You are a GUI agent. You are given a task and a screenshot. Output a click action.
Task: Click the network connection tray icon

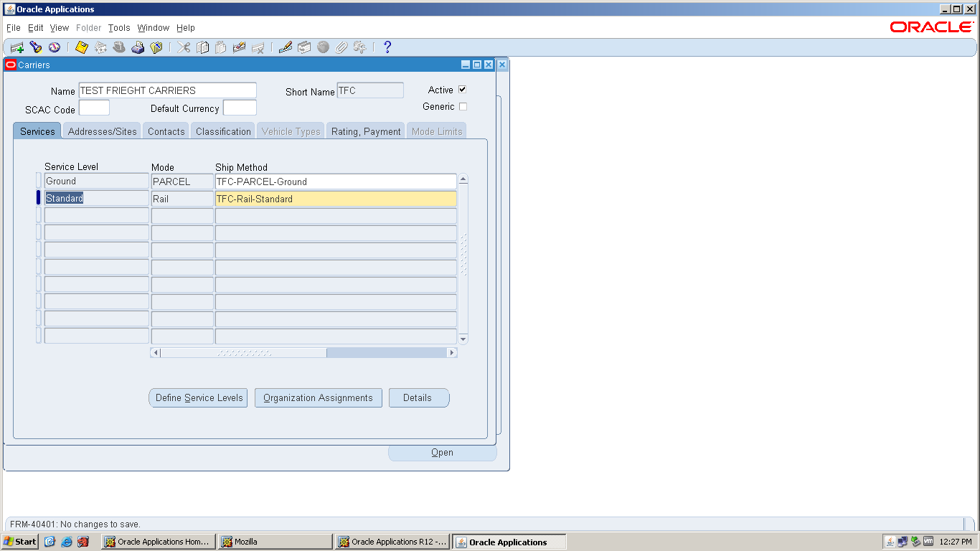(x=903, y=542)
